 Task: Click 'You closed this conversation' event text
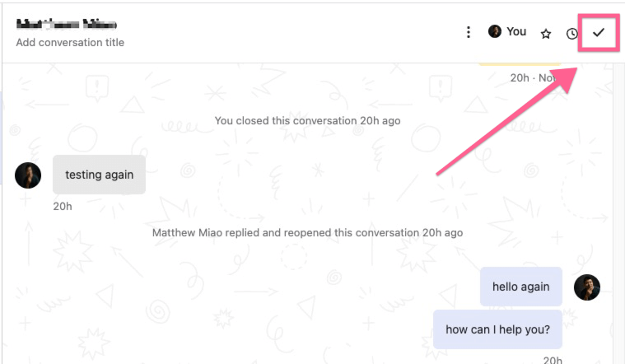click(307, 121)
